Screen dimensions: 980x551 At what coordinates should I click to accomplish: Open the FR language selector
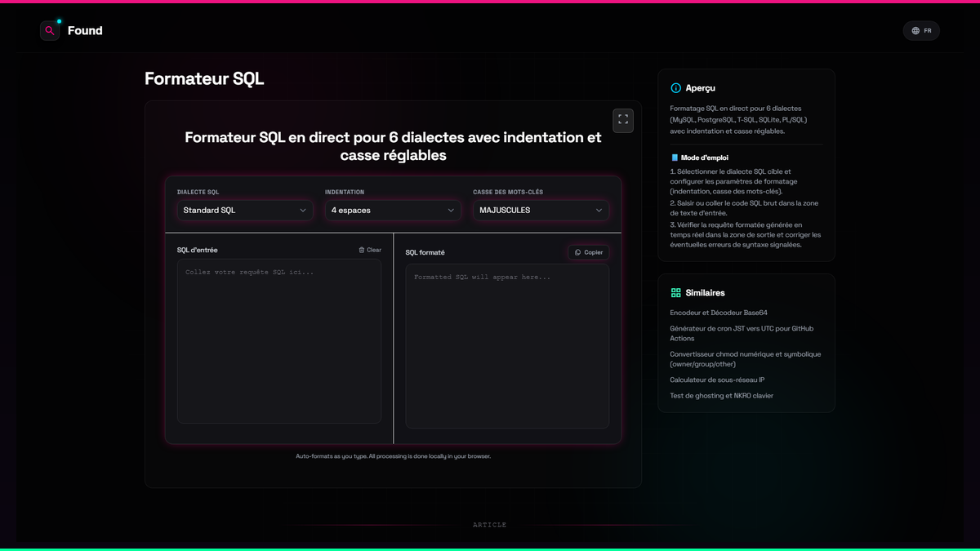921,31
